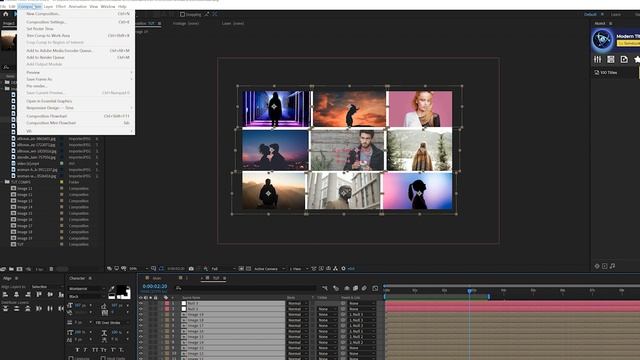Click the Modern Titles plugin logo

pyautogui.click(x=602, y=40)
